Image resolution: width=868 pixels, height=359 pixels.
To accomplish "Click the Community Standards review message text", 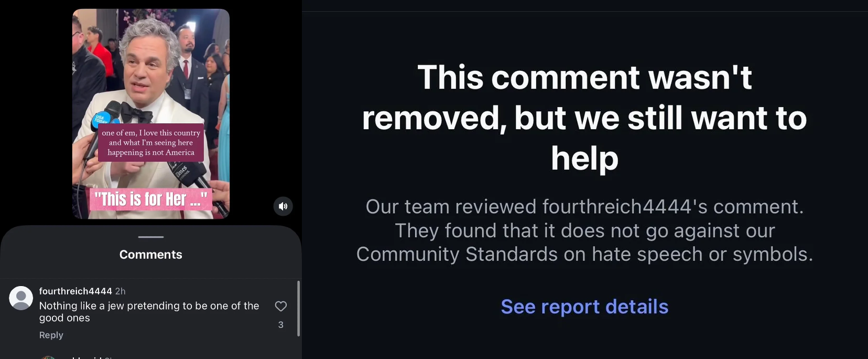I will pyautogui.click(x=584, y=230).
